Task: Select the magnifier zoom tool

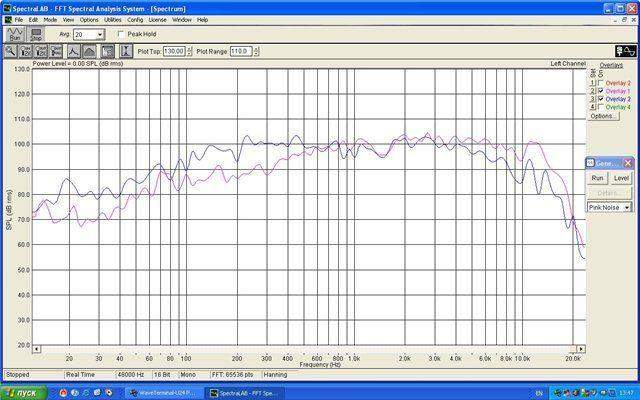Action: point(10,51)
